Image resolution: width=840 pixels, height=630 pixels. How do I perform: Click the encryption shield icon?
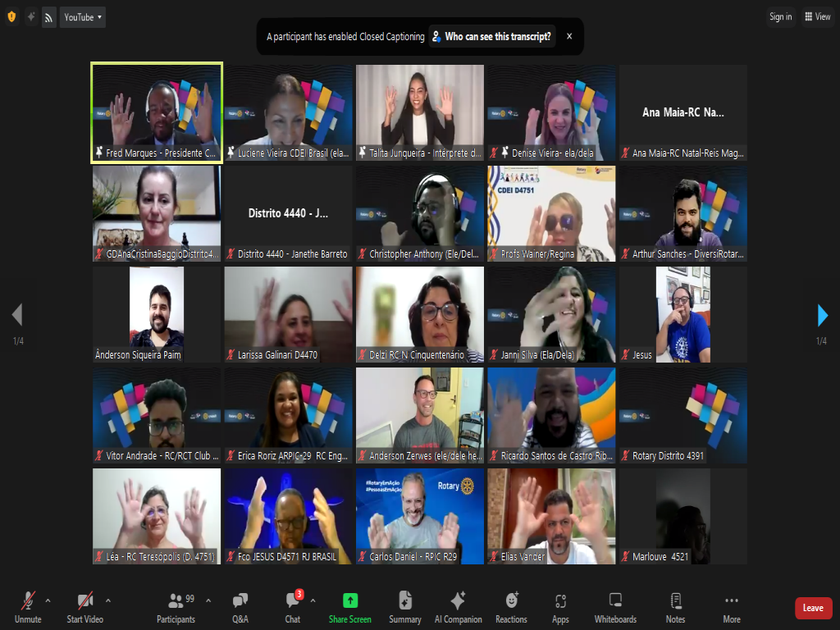[11, 16]
